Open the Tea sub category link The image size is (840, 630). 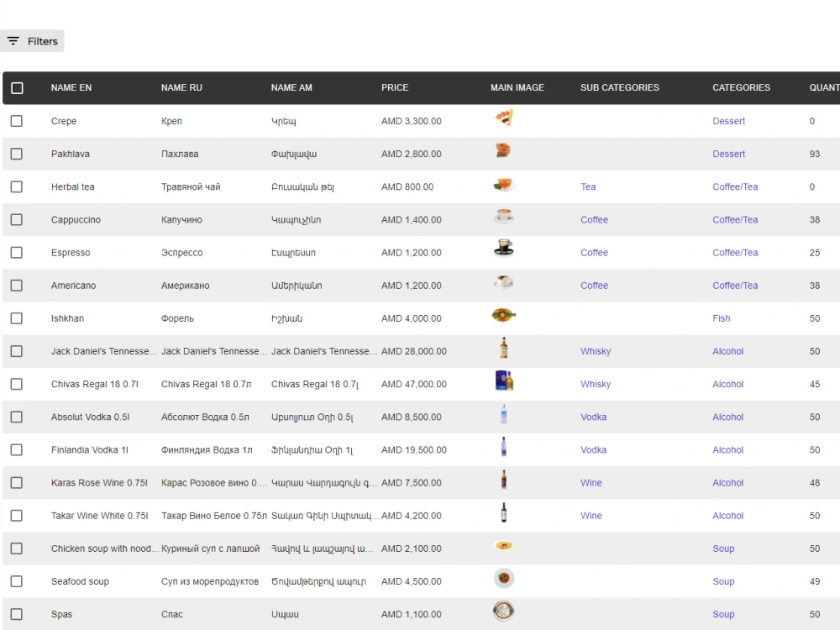tap(588, 187)
